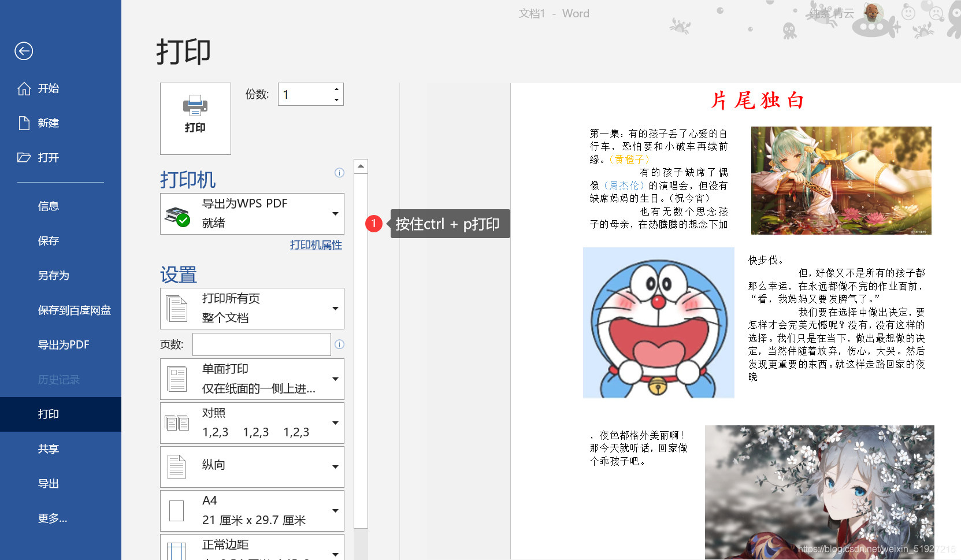Click the 片尾独白 title in preview
The width and height of the screenshot is (961, 560).
point(758,101)
